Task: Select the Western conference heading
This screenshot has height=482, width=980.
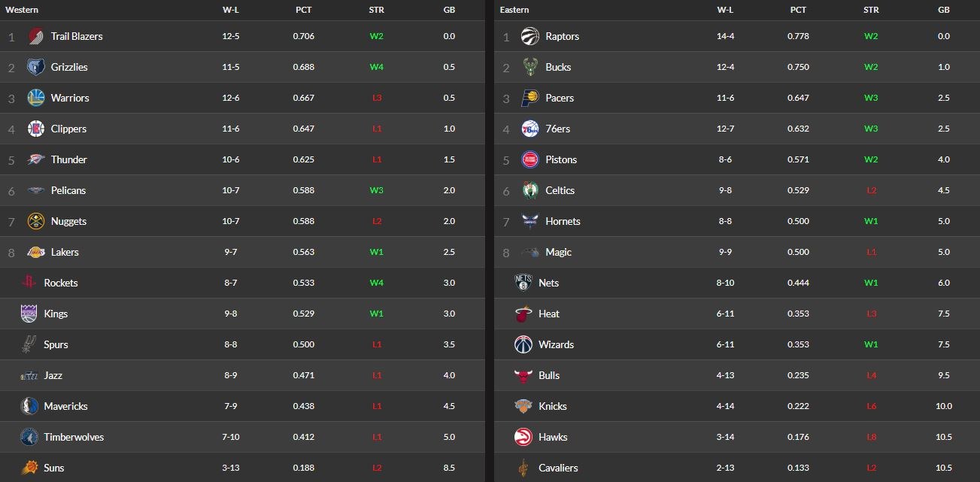Action: coord(22,10)
